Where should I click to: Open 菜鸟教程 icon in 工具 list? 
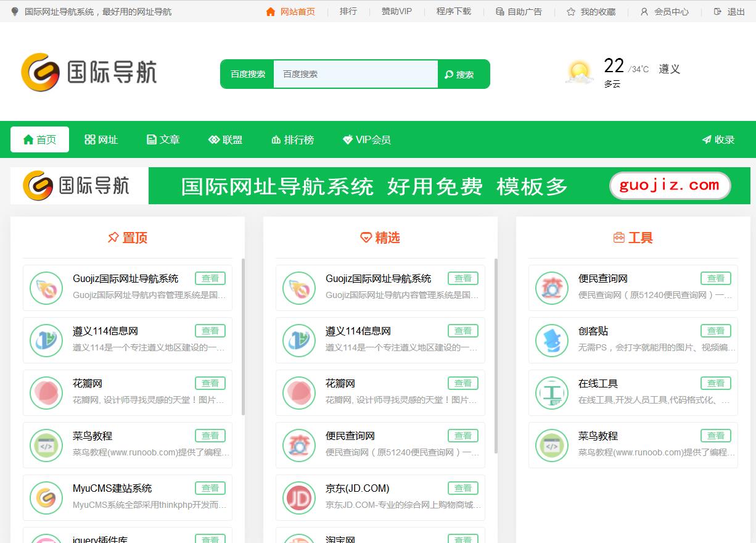(552, 446)
